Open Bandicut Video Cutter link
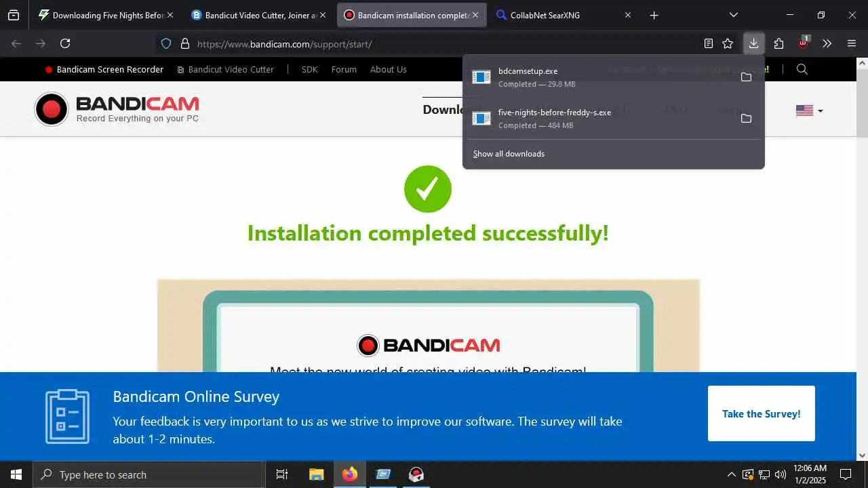 tap(225, 69)
